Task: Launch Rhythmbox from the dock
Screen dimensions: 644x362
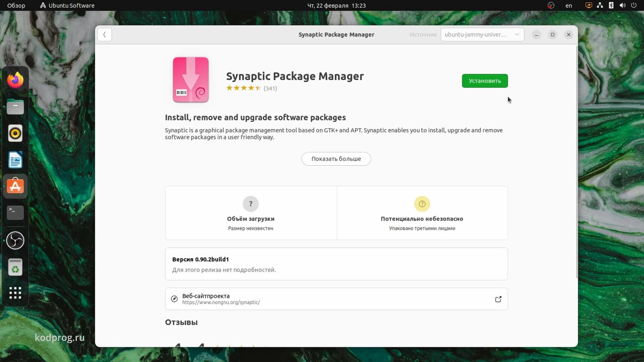Action: tap(15, 133)
